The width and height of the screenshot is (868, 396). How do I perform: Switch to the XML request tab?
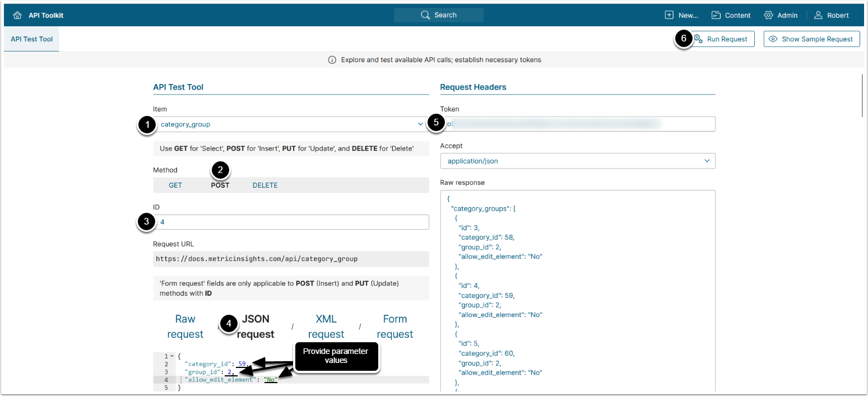326,327
